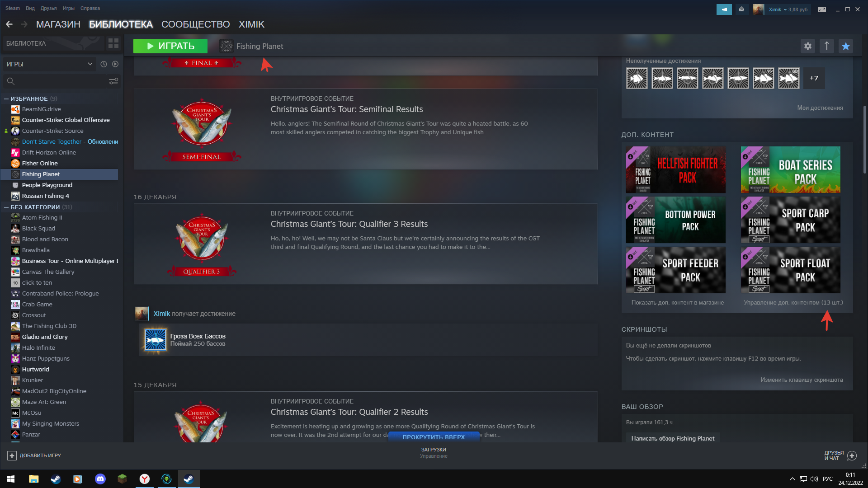Open Sport Carp Pack DLC thumbnail

click(791, 220)
